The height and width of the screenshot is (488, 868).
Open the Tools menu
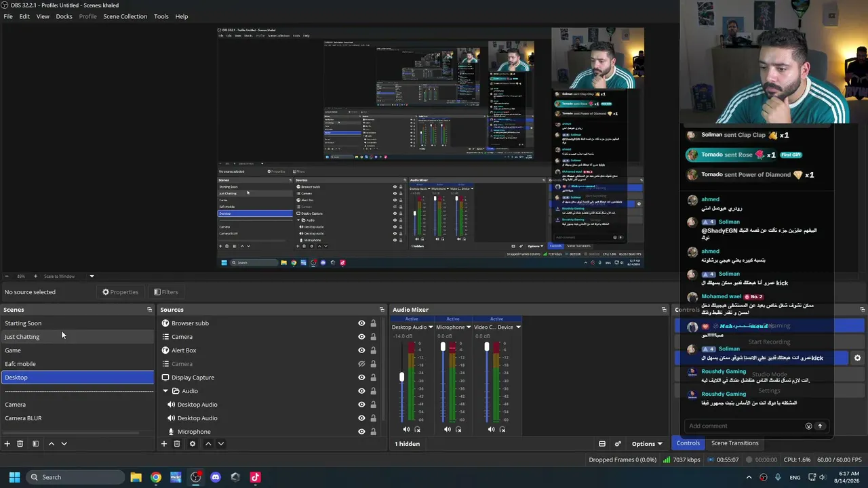pos(161,16)
